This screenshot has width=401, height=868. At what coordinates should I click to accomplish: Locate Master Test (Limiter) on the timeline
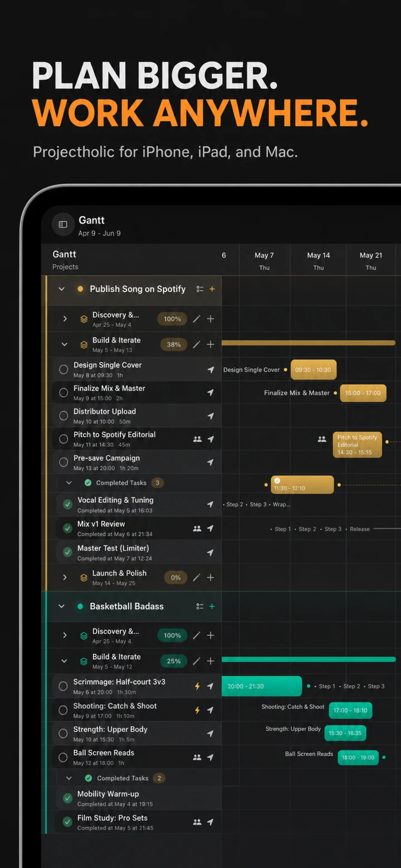211,553
